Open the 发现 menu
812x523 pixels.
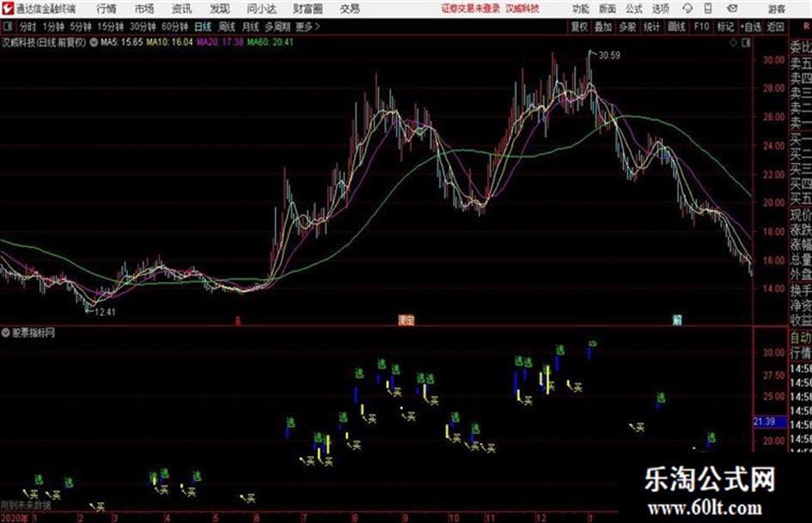pyautogui.click(x=220, y=9)
